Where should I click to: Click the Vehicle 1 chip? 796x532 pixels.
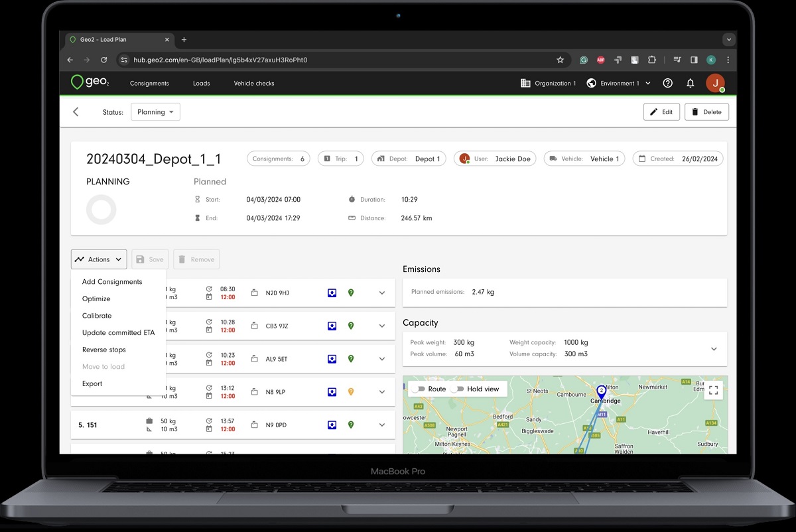[584, 159]
